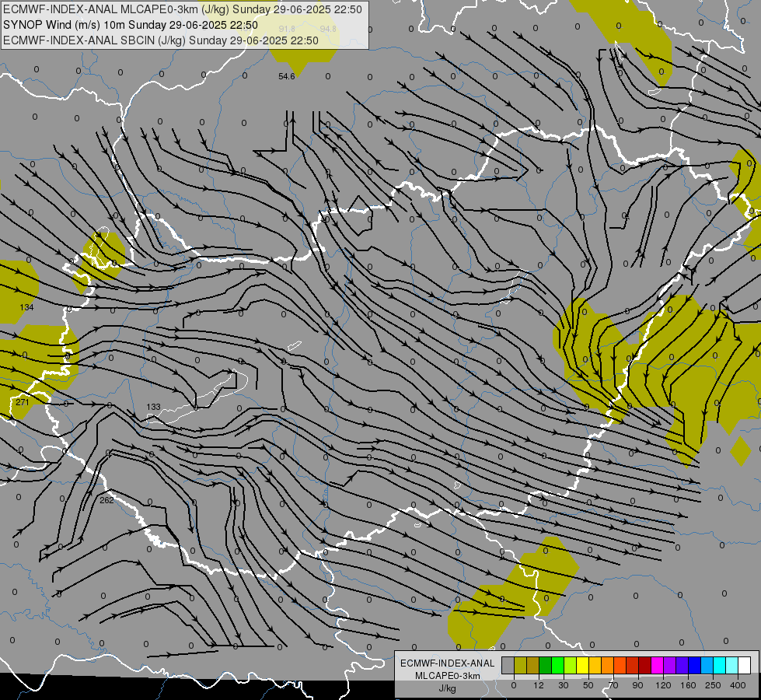Select the dark red legend swatch

644,666
